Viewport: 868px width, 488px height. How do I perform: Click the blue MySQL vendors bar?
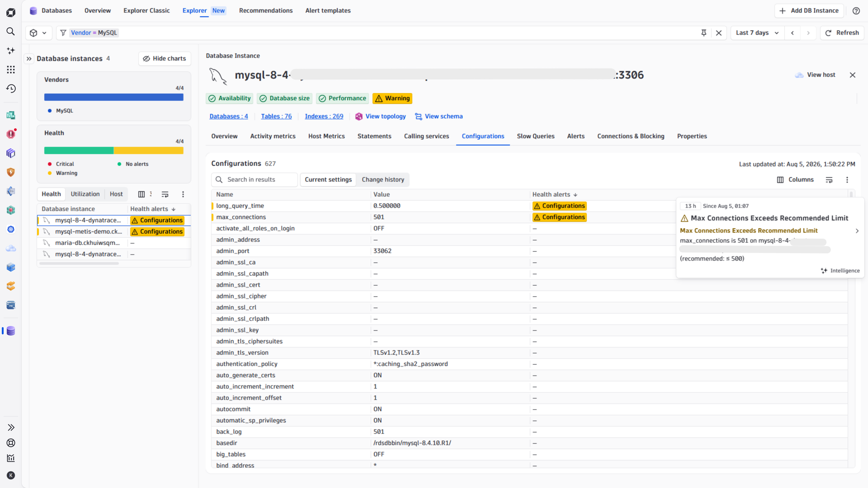[114, 97]
